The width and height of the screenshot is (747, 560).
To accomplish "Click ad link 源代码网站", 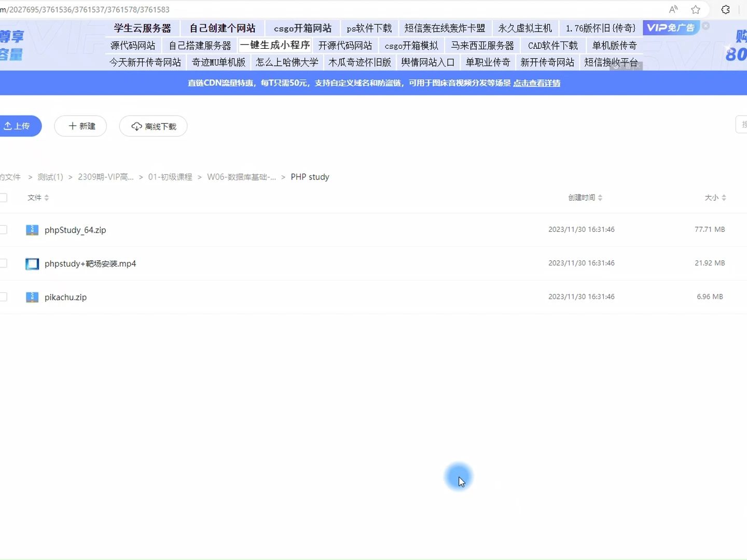I will (x=133, y=46).
